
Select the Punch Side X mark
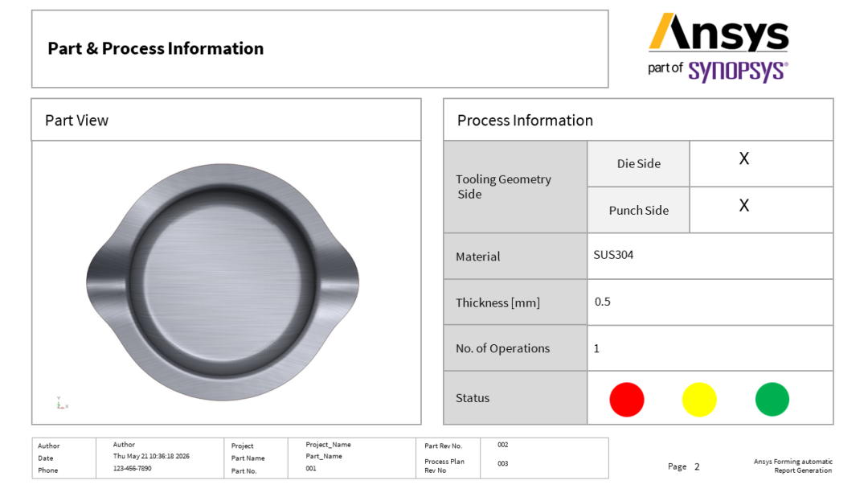[744, 205]
